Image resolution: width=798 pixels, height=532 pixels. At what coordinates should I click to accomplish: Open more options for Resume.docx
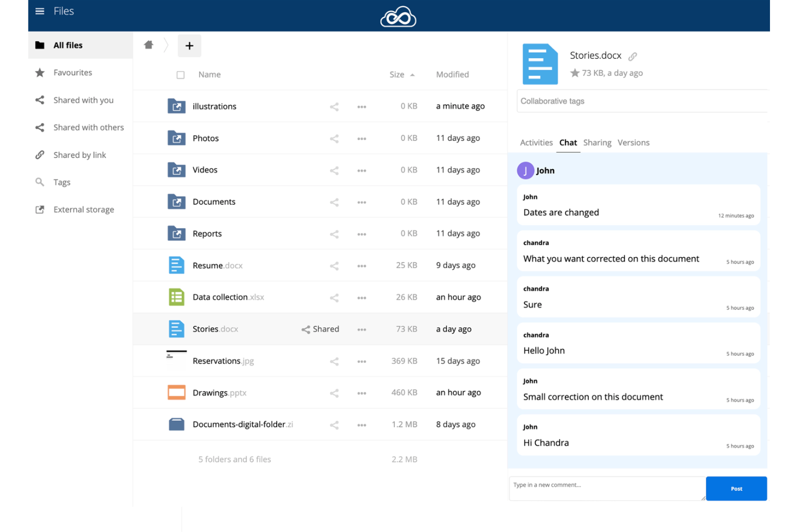click(x=362, y=266)
